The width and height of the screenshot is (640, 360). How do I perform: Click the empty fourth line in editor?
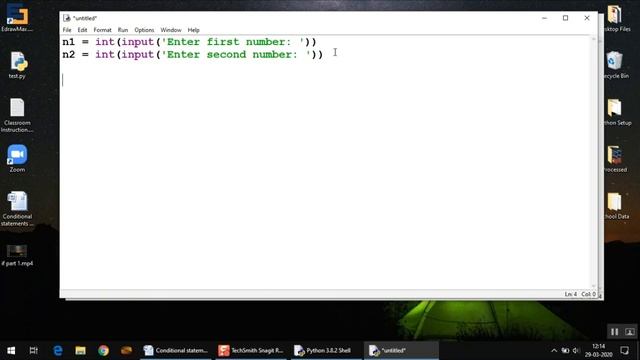(x=326, y=80)
